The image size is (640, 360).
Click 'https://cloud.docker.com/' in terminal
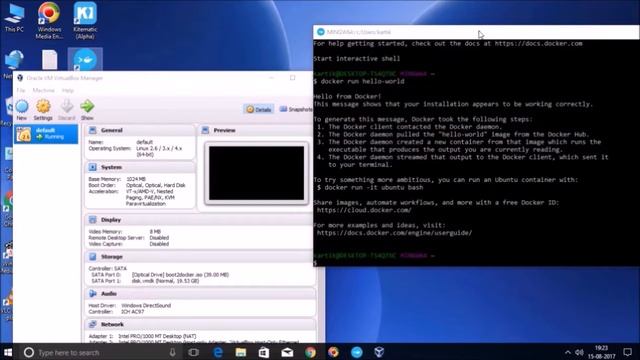pos(364,210)
